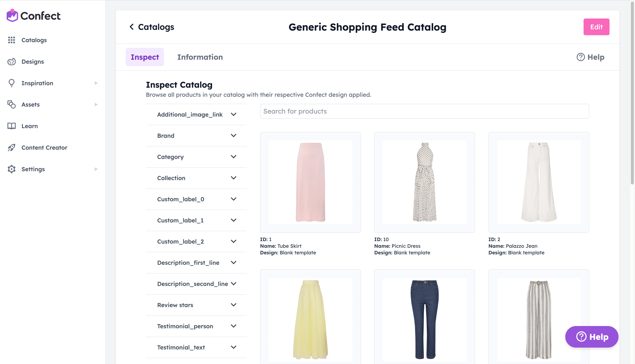The image size is (635, 364).
Task: Expand the Settings submenu arrow
Action: pyautogui.click(x=96, y=169)
